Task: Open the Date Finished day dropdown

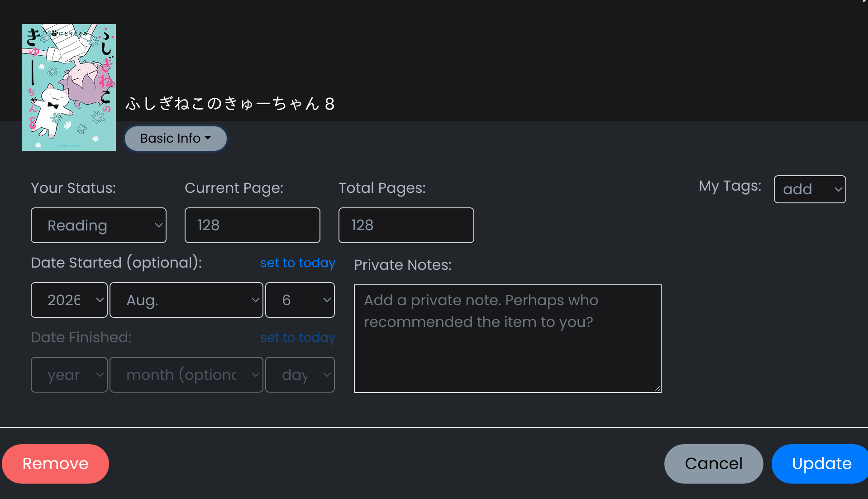Action: pos(300,375)
